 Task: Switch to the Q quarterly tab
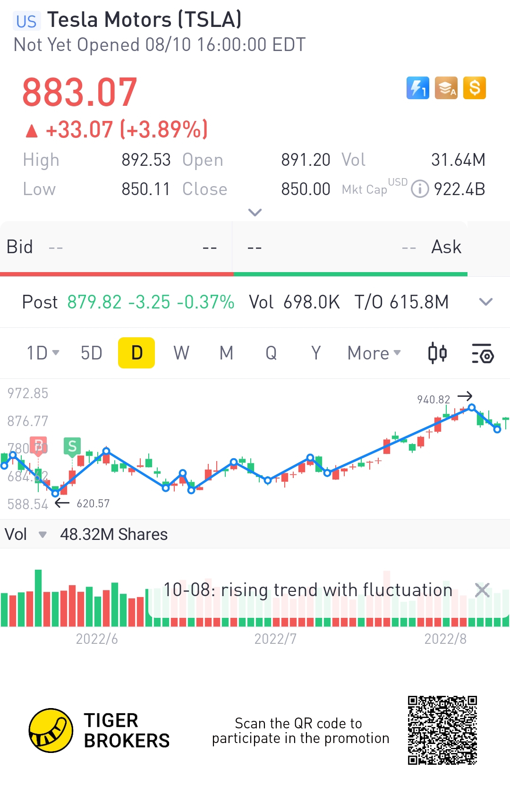click(271, 353)
